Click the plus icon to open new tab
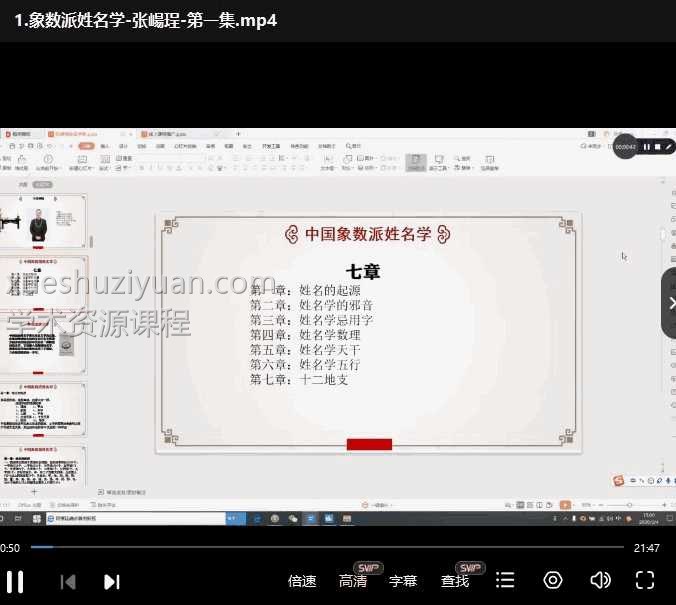 pos(238,133)
